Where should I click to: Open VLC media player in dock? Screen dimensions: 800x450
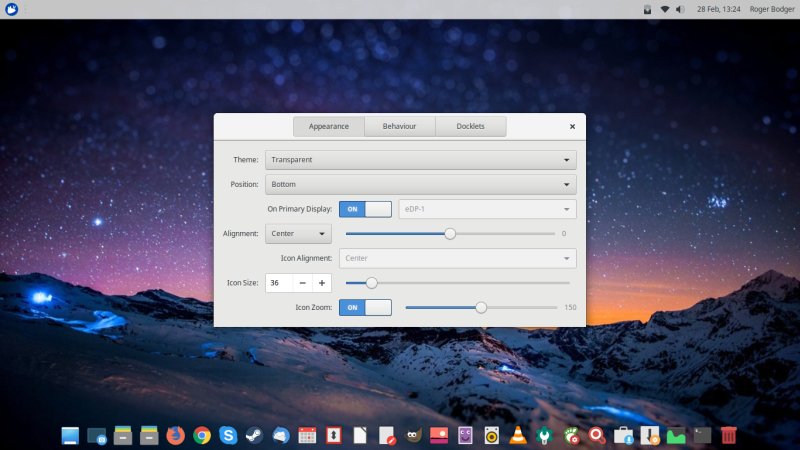tap(518, 435)
